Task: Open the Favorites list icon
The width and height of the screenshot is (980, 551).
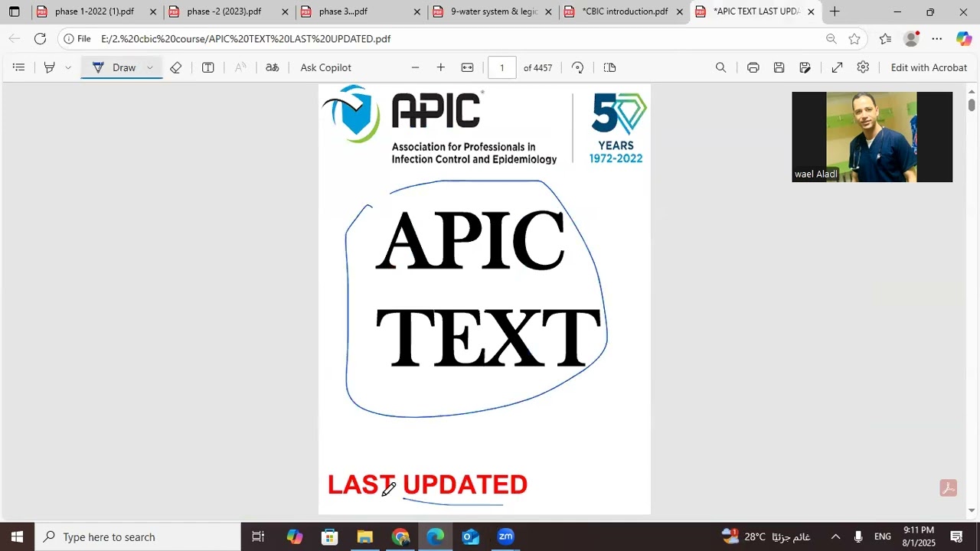Action: pos(885,38)
